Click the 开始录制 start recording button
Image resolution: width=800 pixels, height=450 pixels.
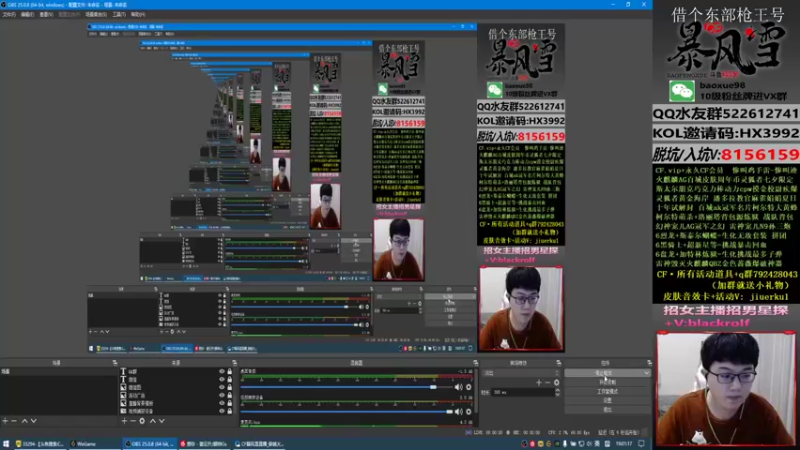click(607, 382)
